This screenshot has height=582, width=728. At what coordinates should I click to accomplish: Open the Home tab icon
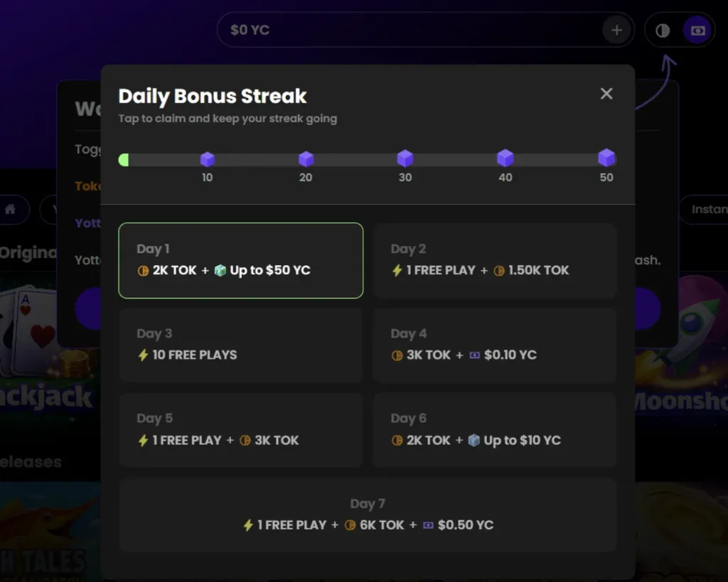11,210
